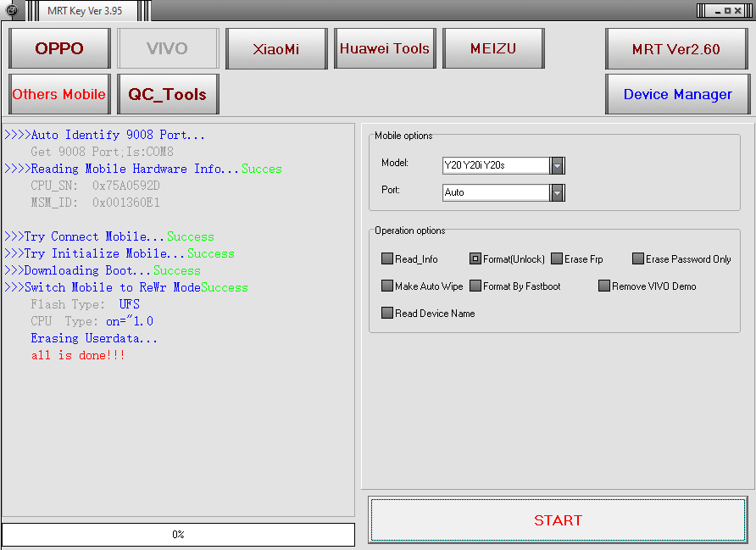Screen dimensions: 756x550
Task: Select the XiaoMi brand button
Action: pyautogui.click(x=276, y=48)
